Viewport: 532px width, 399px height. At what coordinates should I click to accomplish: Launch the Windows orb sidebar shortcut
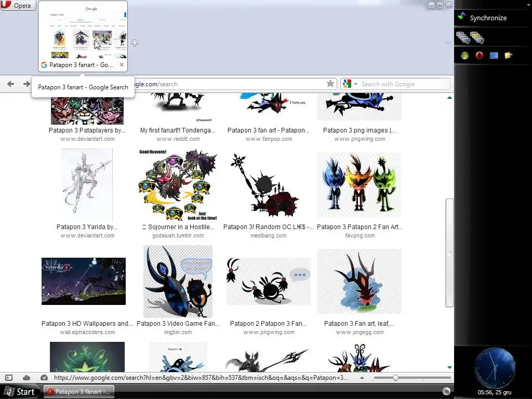pos(465,55)
